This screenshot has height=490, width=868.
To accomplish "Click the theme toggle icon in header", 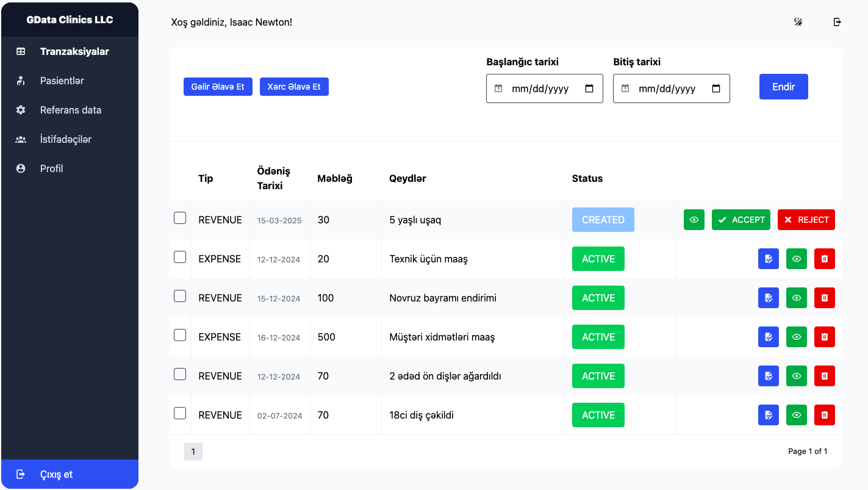I will [798, 22].
